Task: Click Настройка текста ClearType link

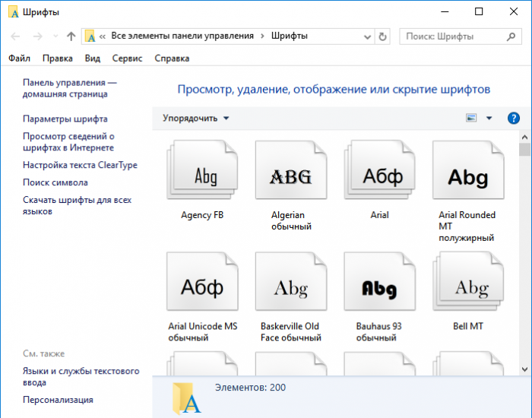Action: (x=80, y=165)
